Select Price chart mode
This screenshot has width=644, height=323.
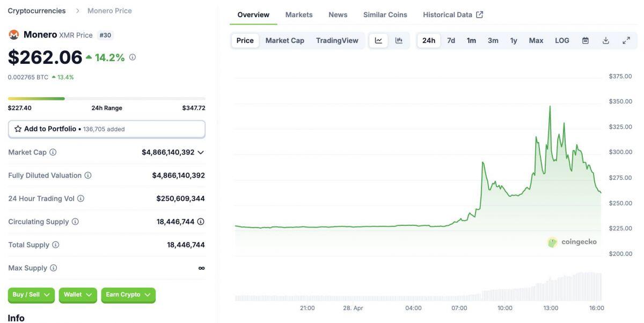245,40
